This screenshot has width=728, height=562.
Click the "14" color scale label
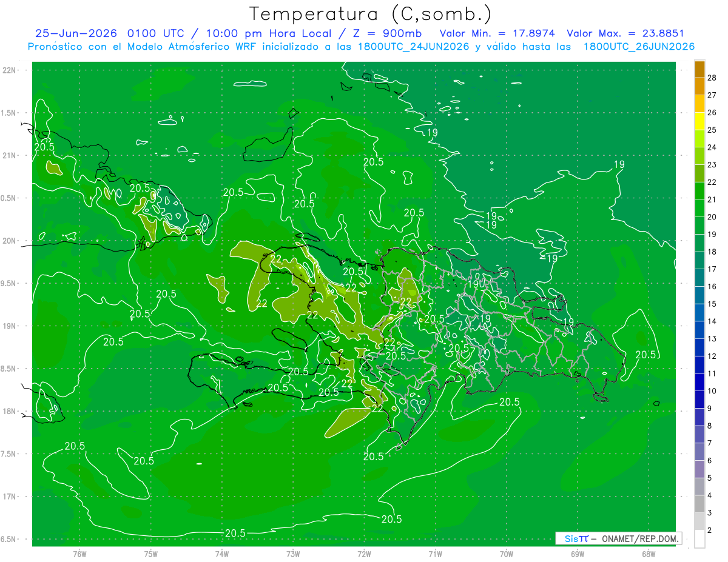point(713,321)
